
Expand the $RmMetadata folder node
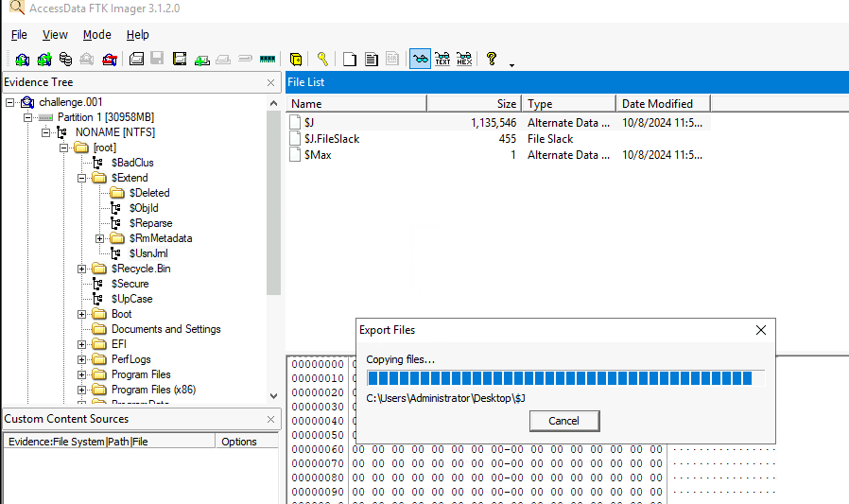[x=100, y=238]
